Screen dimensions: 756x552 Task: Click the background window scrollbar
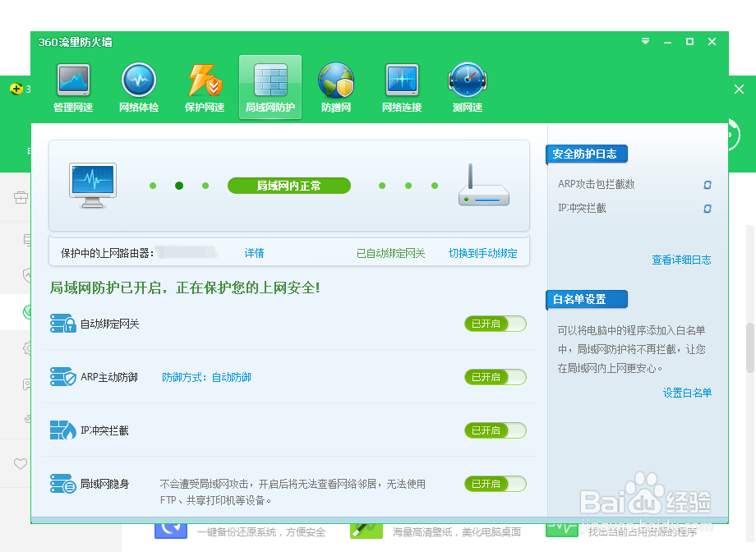750,347
